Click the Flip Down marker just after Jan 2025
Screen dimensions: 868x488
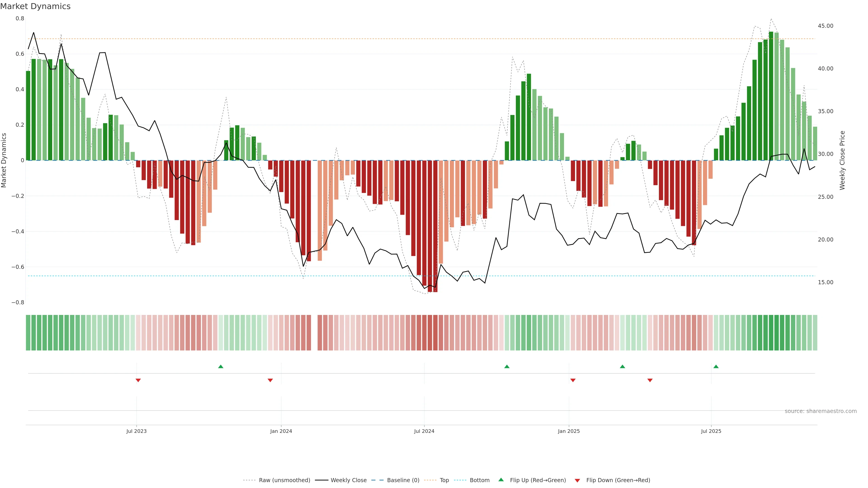click(573, 380)
